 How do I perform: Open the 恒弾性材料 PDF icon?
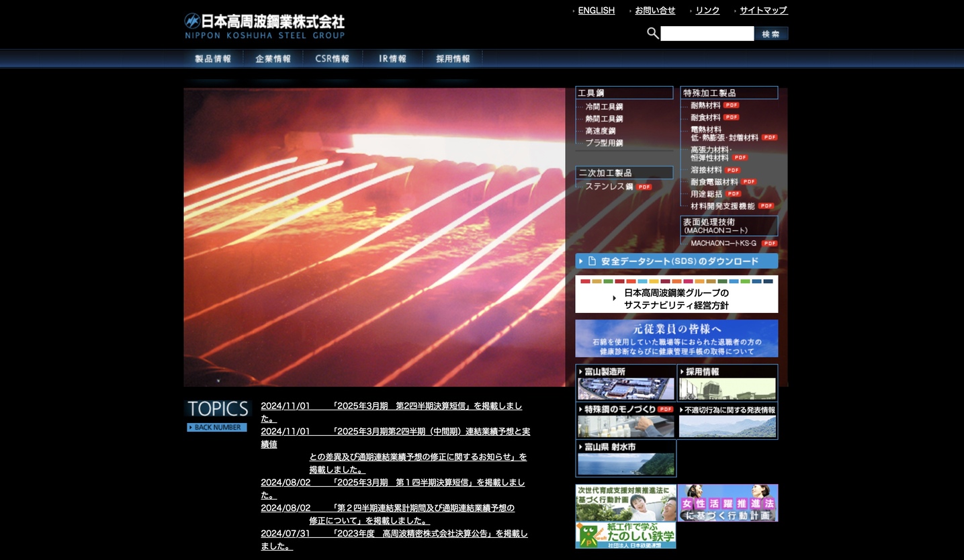[740, 158]
